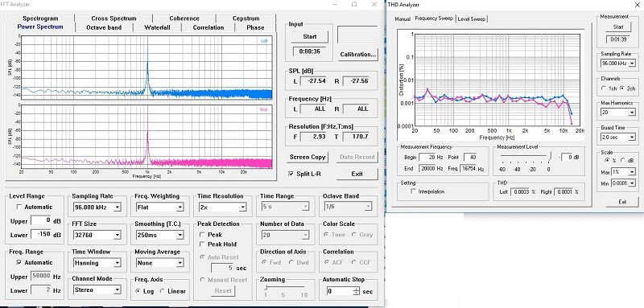Open the Calibration dialog
Viewport: 644px width, 308px height.
357,54
